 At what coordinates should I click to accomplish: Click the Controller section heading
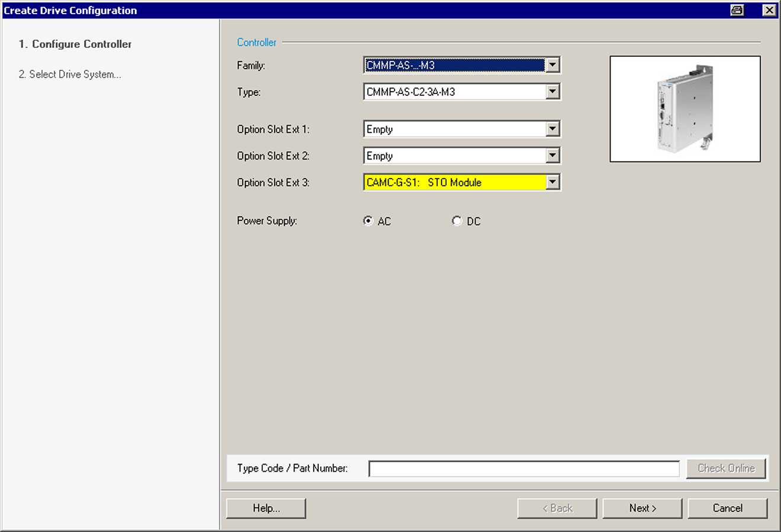pos(256,42)
